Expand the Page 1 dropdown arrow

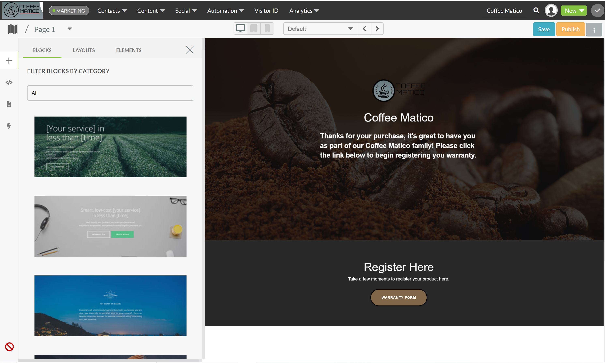click(x=70, y=29)
